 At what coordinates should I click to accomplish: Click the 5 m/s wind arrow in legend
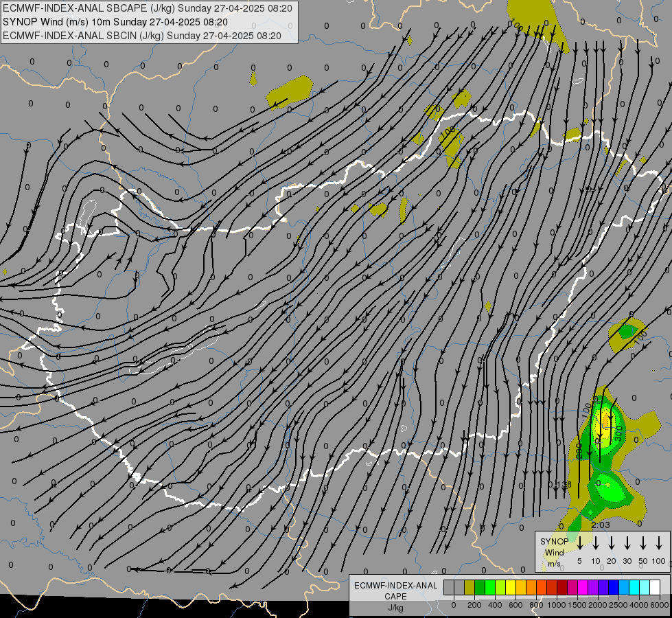click(579, 543)
